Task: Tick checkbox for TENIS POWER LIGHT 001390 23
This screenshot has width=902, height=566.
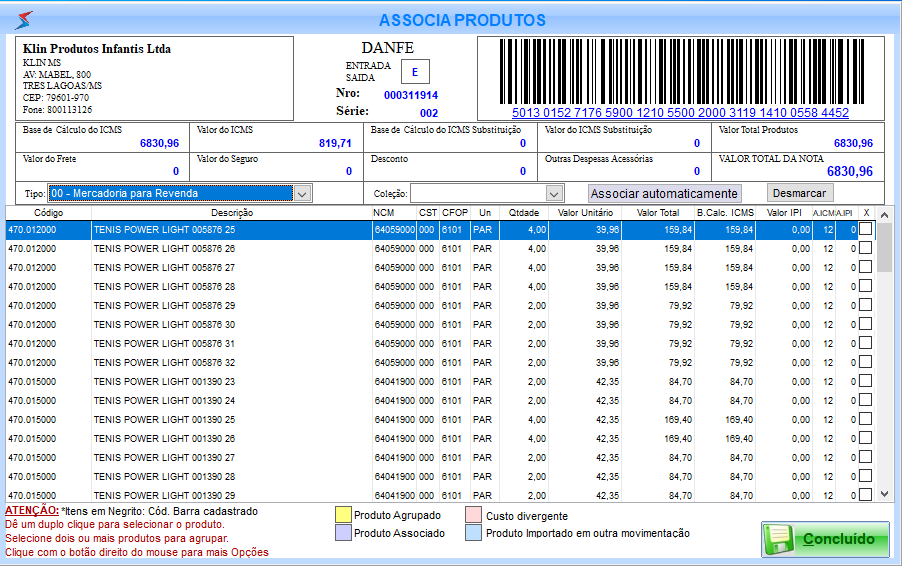Action: (x=865, y=381)
